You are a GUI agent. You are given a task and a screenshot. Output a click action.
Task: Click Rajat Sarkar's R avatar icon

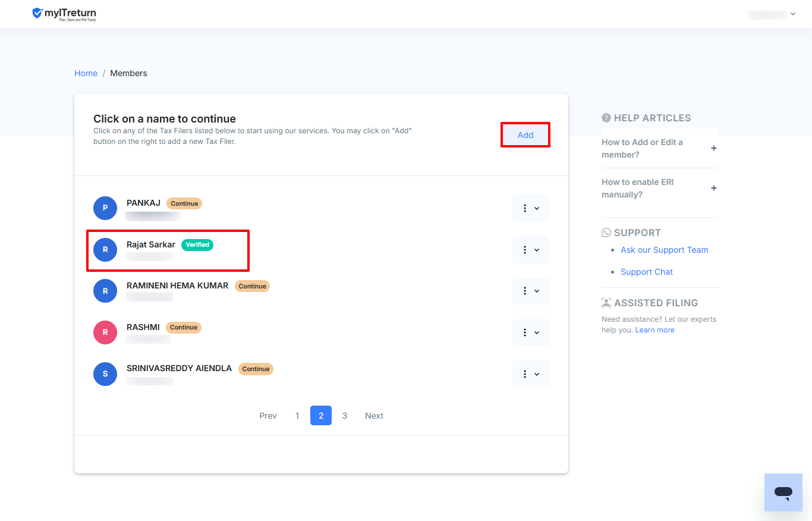pyautogui.click(x=105, y=250)
